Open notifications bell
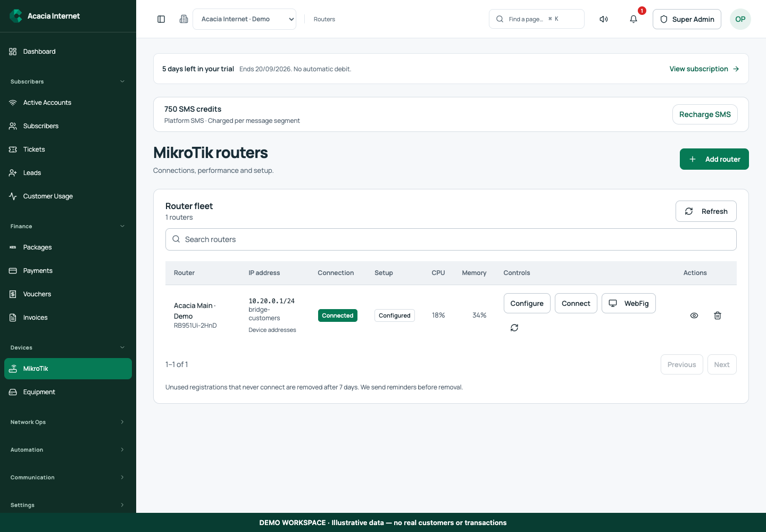 [634, 19]
